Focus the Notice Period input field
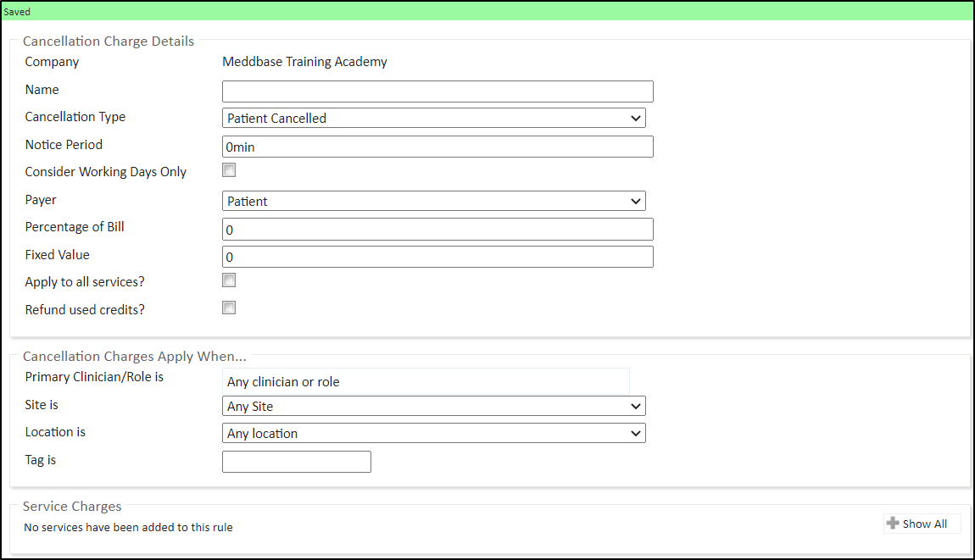975x560 pixels. [x=437, y=147]
